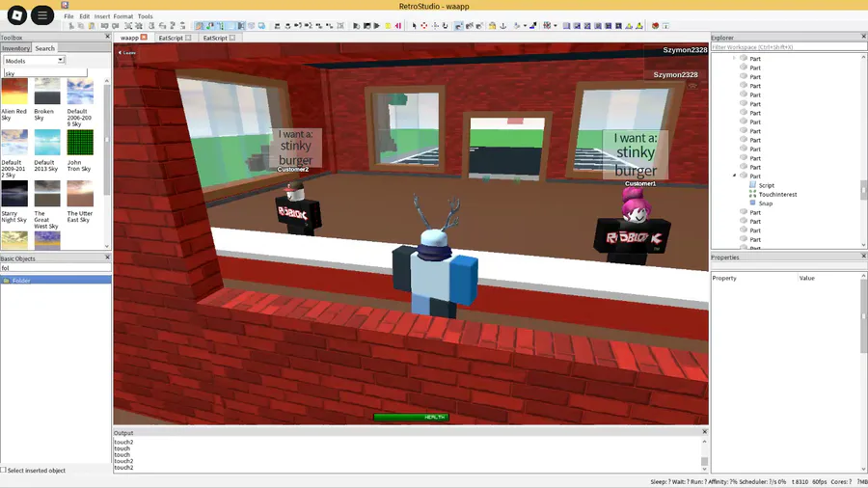This screenshot has width=868, height=488.
Task: Click the Basic Objects filter field 'fol'
Action: pos(55,268)
